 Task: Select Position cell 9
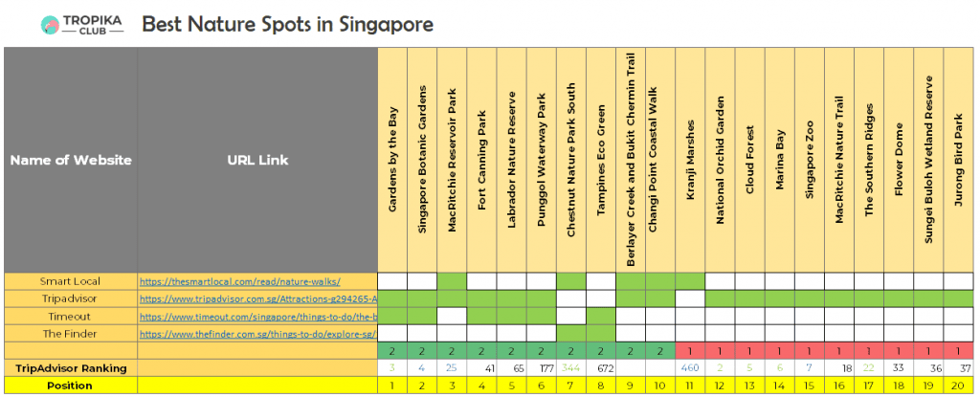[631, 386]
